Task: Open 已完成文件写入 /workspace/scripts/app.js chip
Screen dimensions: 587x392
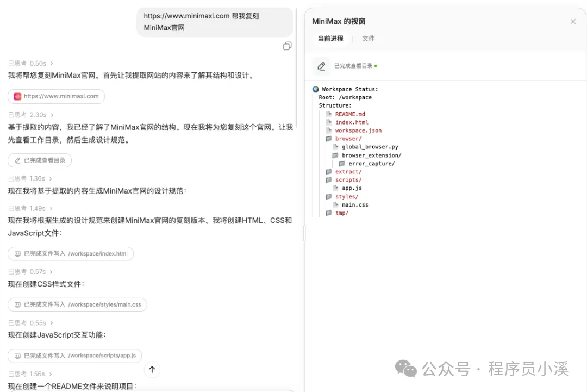Action: point(75,356)
